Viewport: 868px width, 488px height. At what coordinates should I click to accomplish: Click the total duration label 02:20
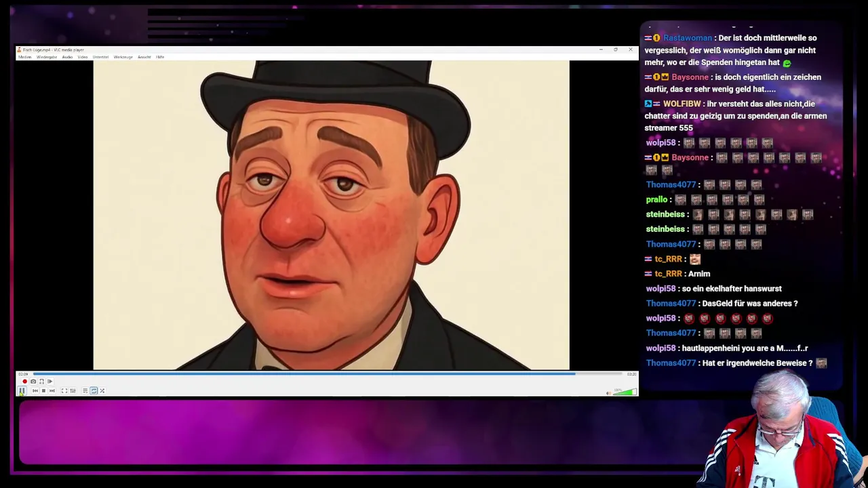[x=631, y=374]
